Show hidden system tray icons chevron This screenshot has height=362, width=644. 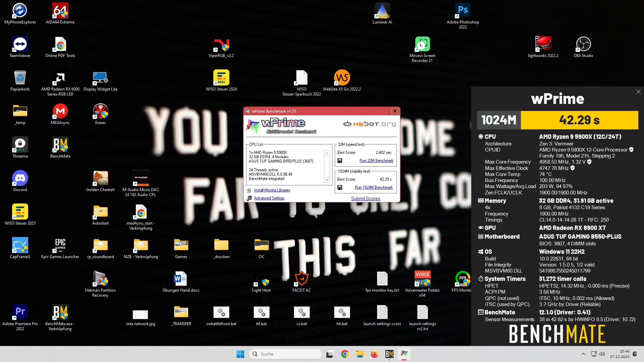[x=583, y=354]
